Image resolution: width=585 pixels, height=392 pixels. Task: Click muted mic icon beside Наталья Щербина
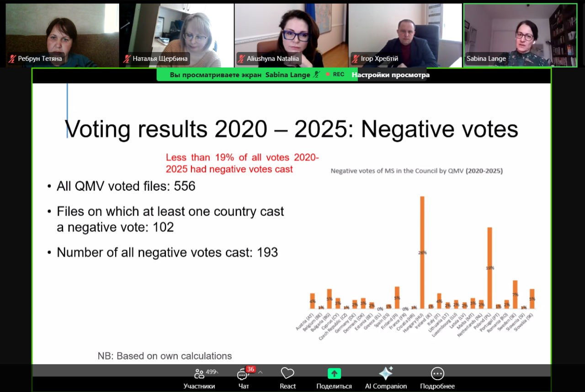tap(127, 58)
